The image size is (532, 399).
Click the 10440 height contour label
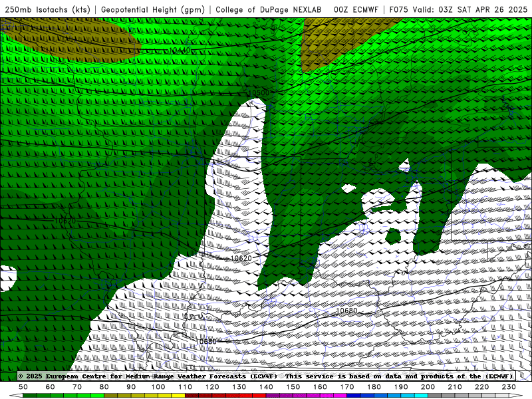pos(180,51)
